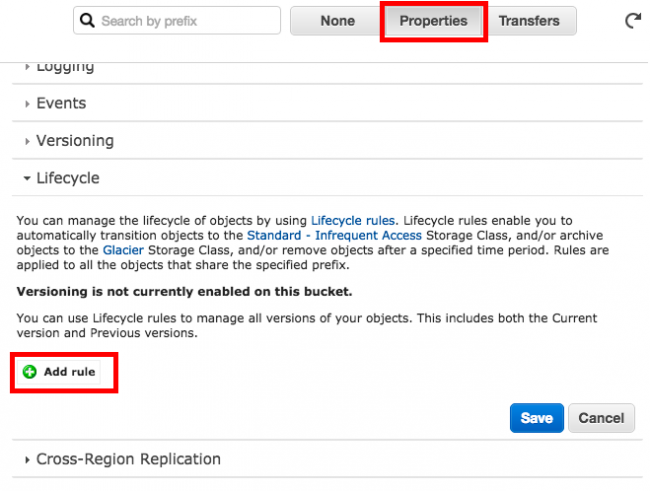Cancel the lifecycle changes
650x491 pixels.
pyautogui.click(x=601, y=418)
